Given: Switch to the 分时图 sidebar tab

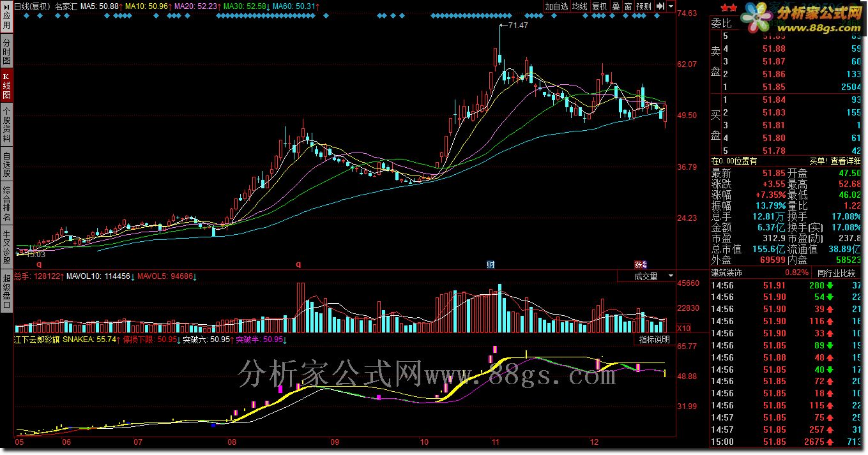Looking at the screenshot, I should pyautogui.click(x=6, y=52).
